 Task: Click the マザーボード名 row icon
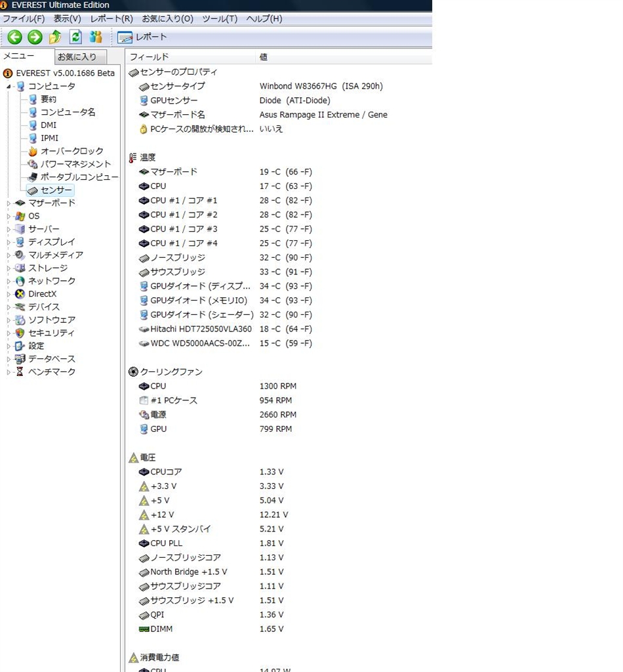coord(144,115)
